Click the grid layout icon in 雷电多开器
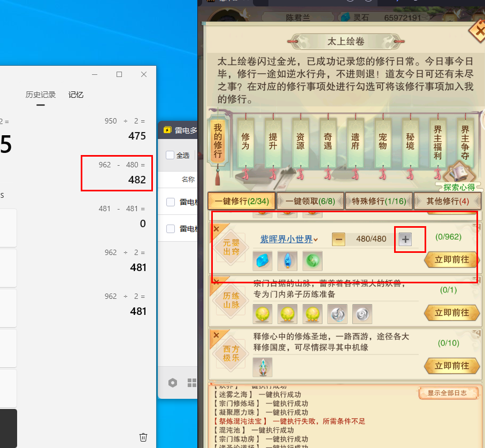 pyautogui.click(x=192, y=383)
